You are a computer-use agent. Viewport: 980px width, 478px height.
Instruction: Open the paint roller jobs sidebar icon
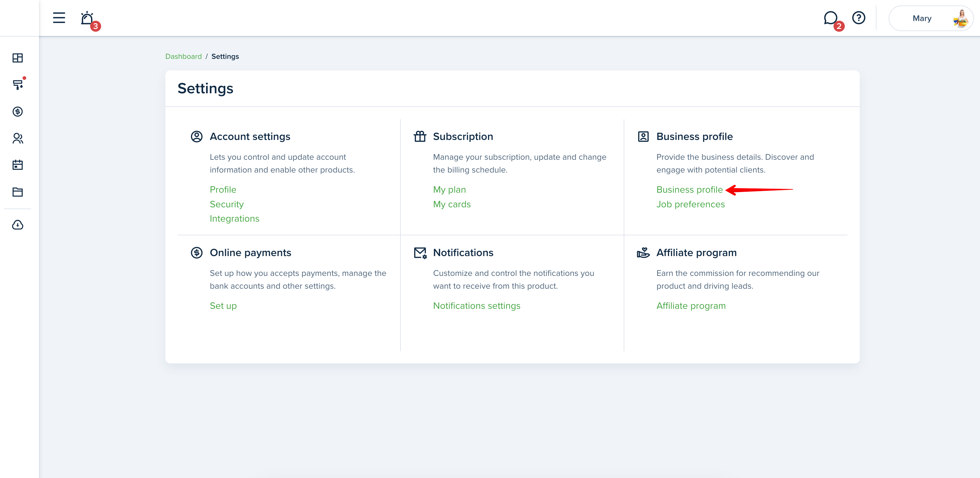[x=18, y=84]
